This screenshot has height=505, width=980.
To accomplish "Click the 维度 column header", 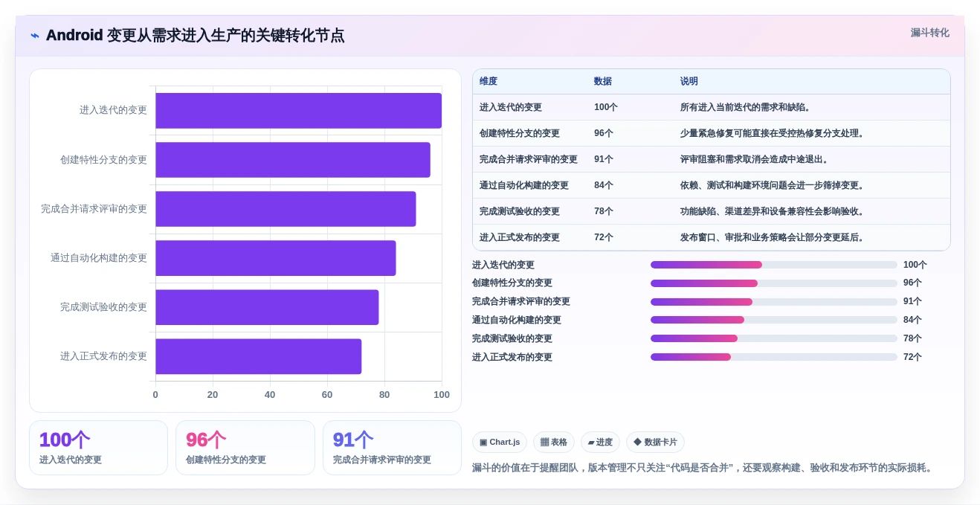I will 489,82.
